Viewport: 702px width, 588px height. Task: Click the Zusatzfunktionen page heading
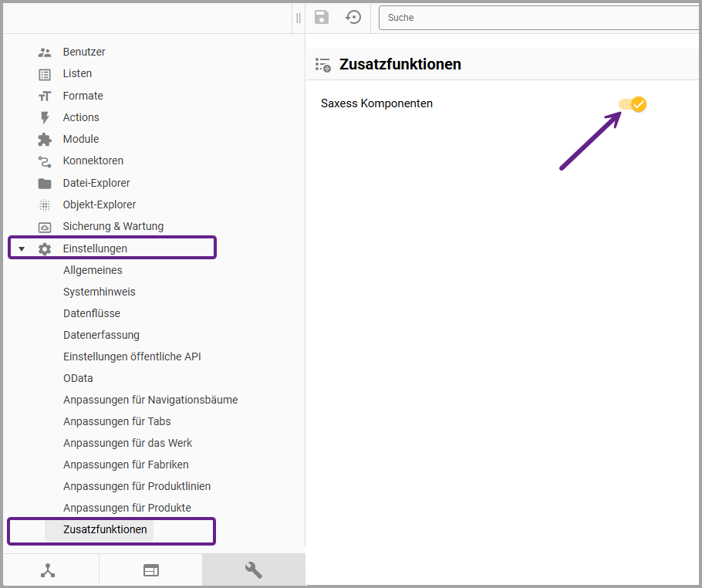pos(400,64)
